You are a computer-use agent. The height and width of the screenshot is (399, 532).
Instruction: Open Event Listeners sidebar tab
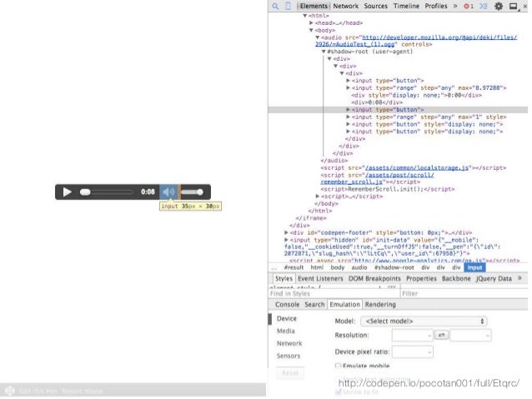[320, 278]
